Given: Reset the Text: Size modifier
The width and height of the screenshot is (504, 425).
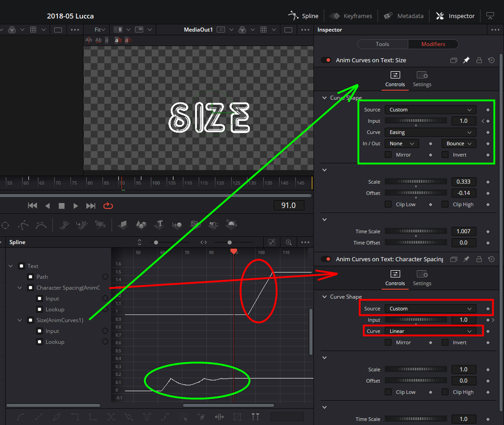Looking at the screenshot, I should point(491,60).
